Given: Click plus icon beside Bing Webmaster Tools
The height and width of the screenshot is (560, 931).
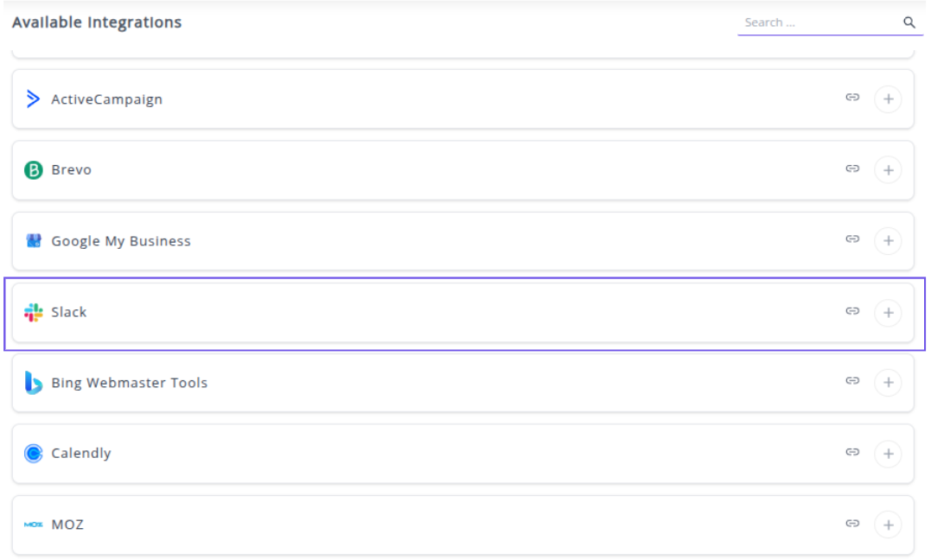Looking at the screenshot, I should click(x=888, y=383).
